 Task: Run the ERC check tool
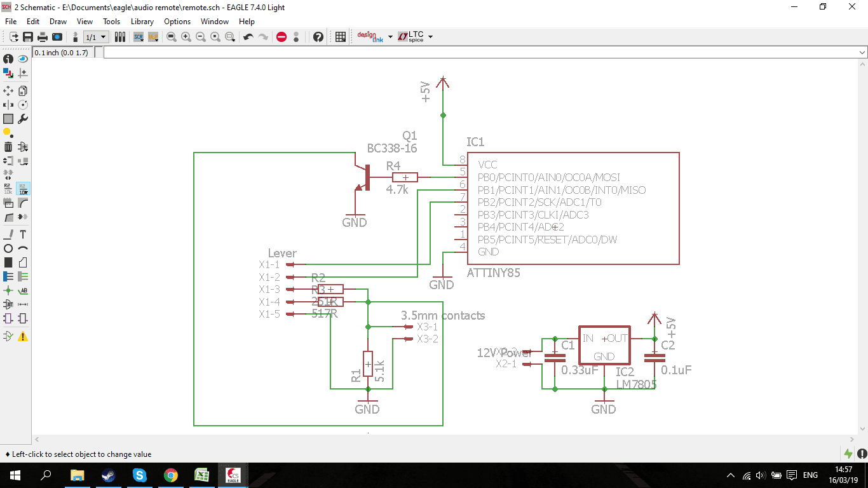[x=8, y=336]
